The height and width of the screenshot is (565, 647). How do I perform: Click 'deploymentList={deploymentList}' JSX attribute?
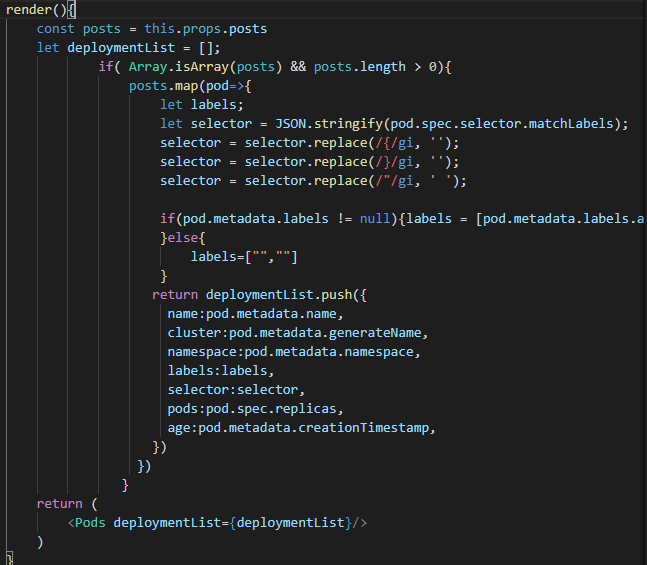tap(233, 522)
